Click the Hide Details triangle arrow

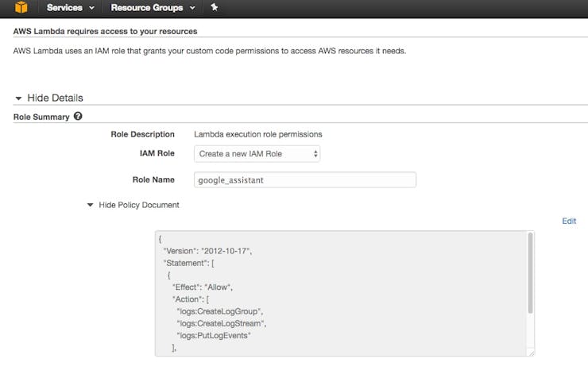tap(18, 98)
